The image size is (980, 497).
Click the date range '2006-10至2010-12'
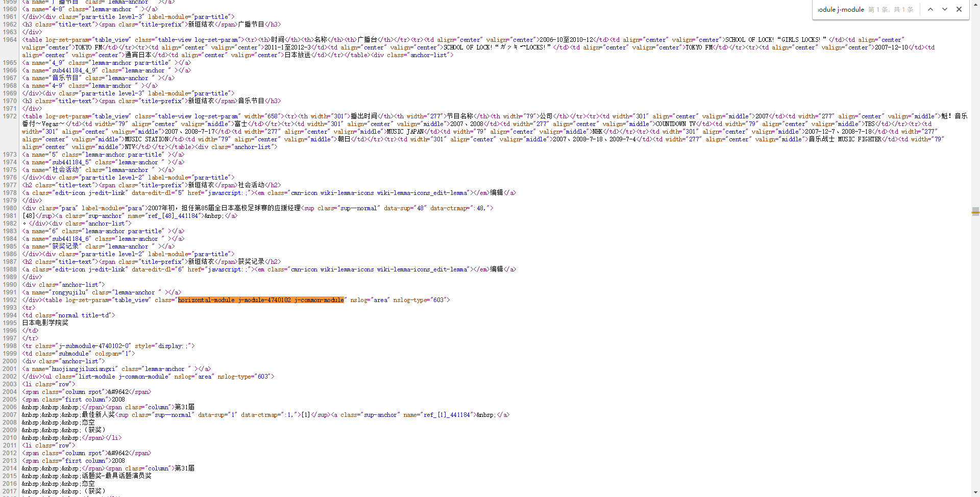tap(566, 40)
